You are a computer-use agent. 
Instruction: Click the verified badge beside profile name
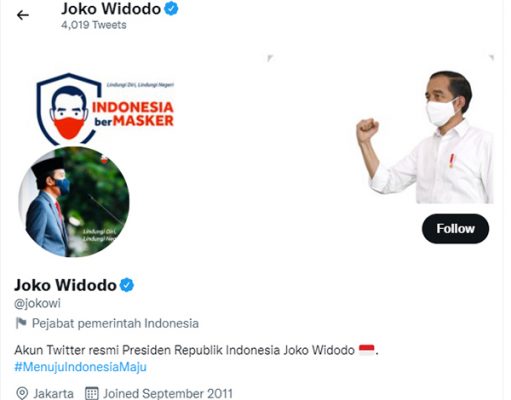pos(127,285)
